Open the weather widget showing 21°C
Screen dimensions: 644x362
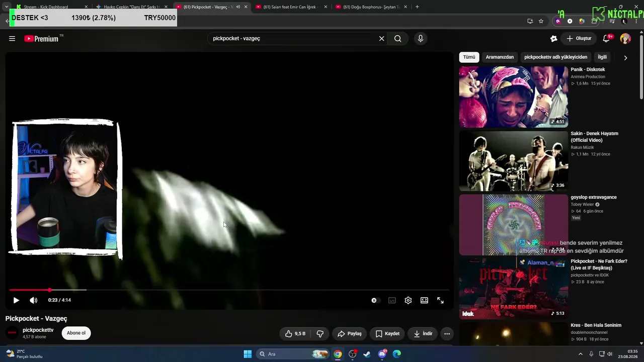click(x=24, y=354)
